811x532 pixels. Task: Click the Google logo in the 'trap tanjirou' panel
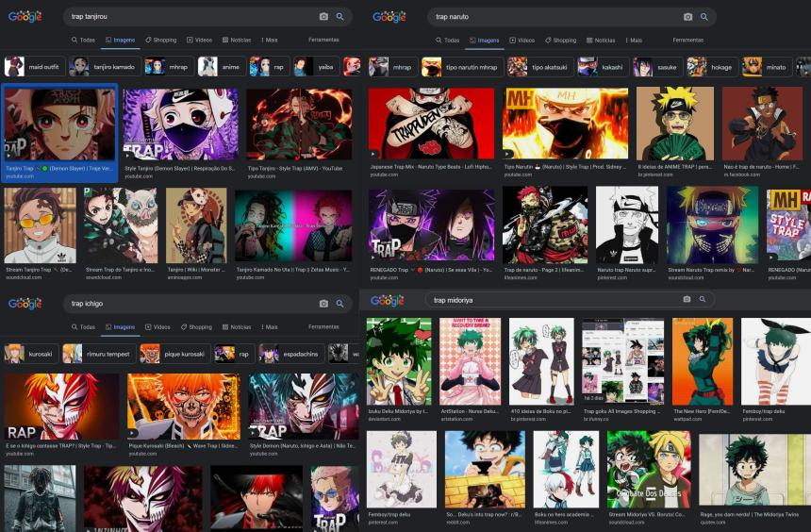(25, 17)
